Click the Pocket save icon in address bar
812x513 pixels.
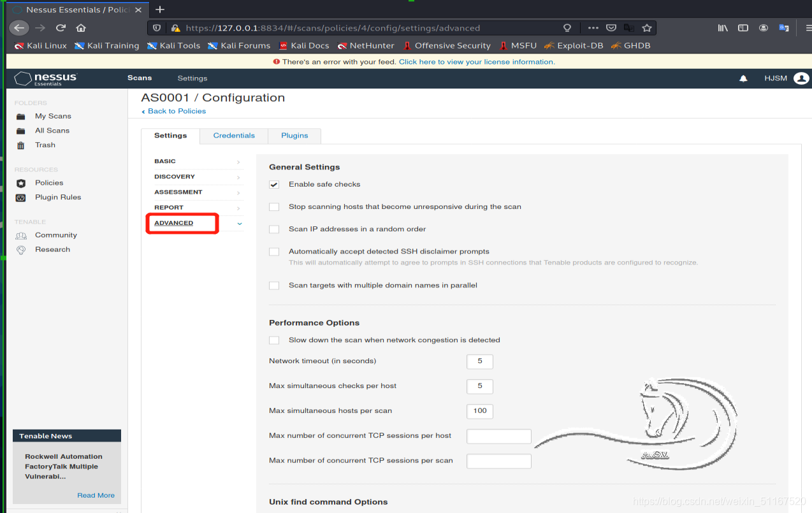pyautogui.click(x=611, y=28)
